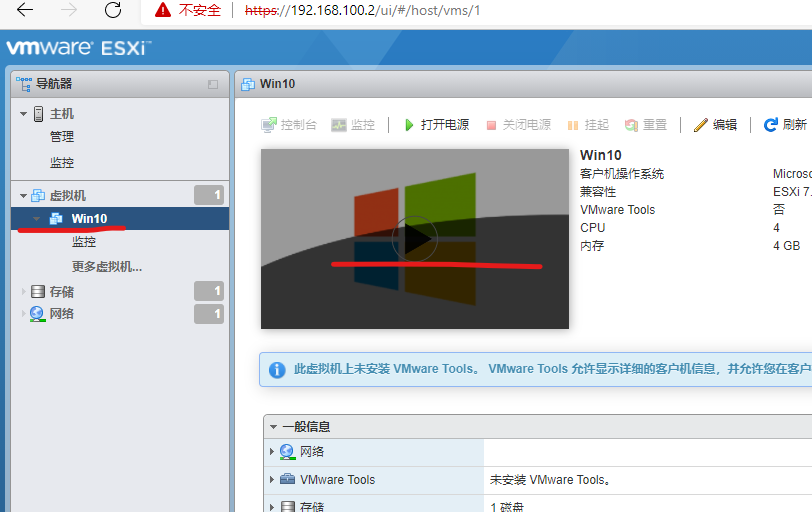The width and height of the screenshot is (812, 512).
Task: Click the 存储 datastore icon in navigator
Action: coord(38,291)
